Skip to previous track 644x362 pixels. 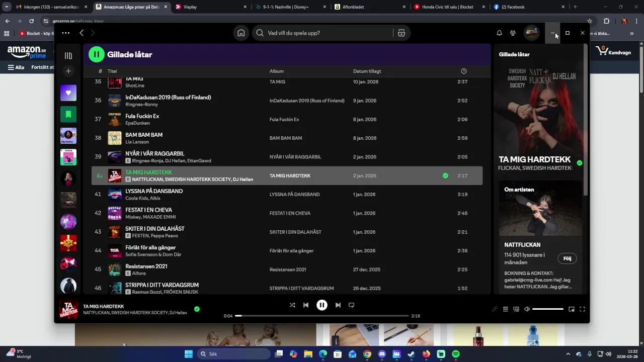(x=306, y=305)
